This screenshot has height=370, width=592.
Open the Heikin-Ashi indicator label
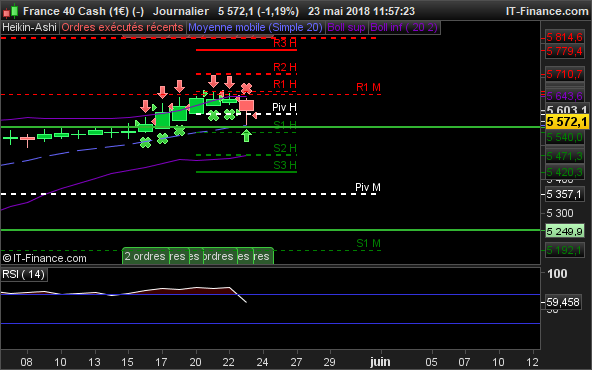[29, 28]
